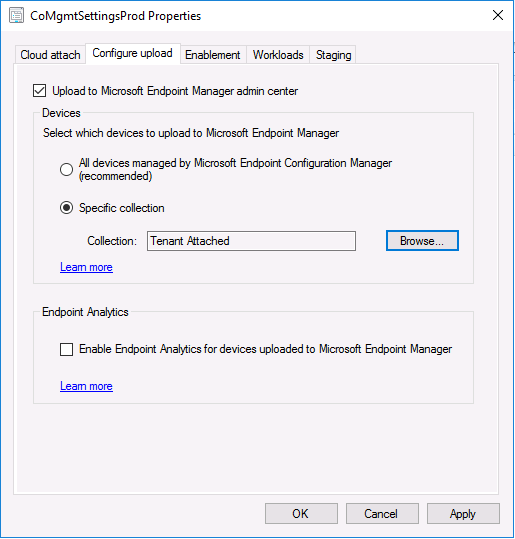Switch to the Cloud attach tab
515x539 pixels.
pos(50,55)
